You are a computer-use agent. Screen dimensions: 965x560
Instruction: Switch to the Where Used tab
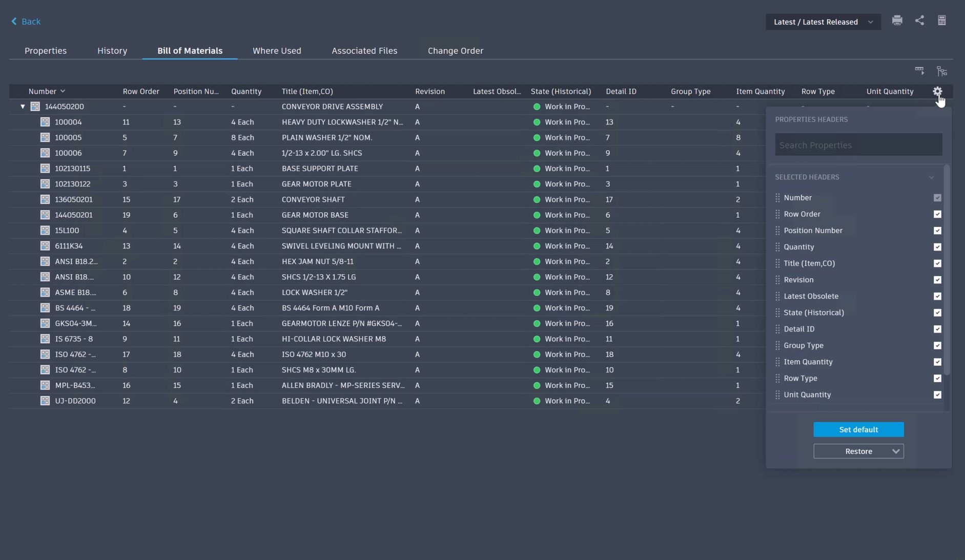(x=277, y=51)
